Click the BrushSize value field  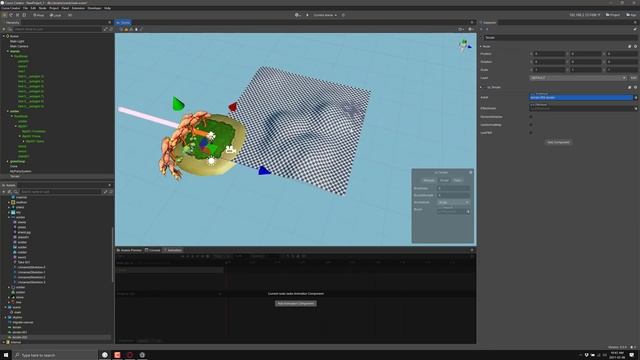[453, 189]
